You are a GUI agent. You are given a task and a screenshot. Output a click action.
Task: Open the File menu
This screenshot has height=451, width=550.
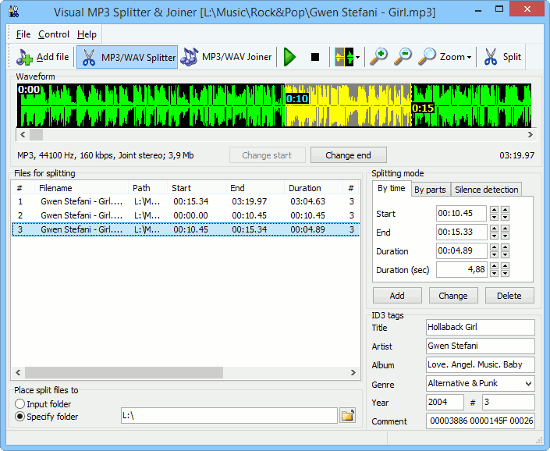pyautogui.click(x=23, y=34)
